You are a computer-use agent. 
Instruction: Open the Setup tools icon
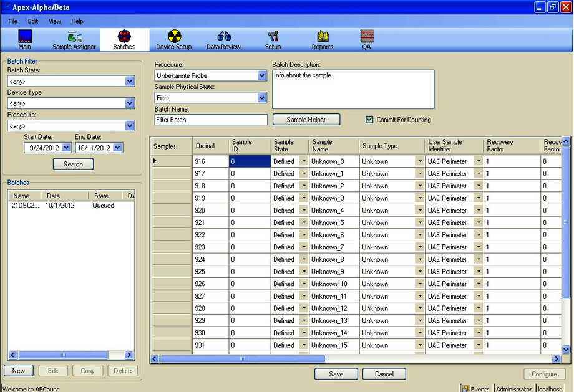[273, 39]
